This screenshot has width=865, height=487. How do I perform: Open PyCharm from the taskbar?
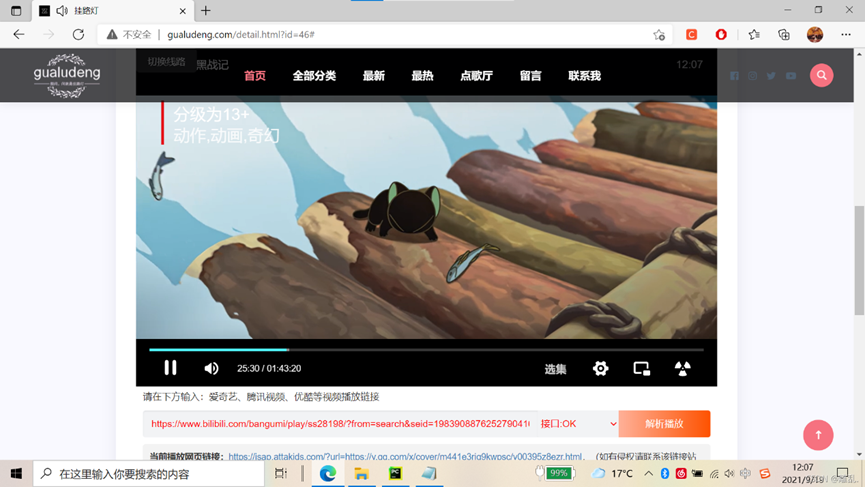coord(395,473)
